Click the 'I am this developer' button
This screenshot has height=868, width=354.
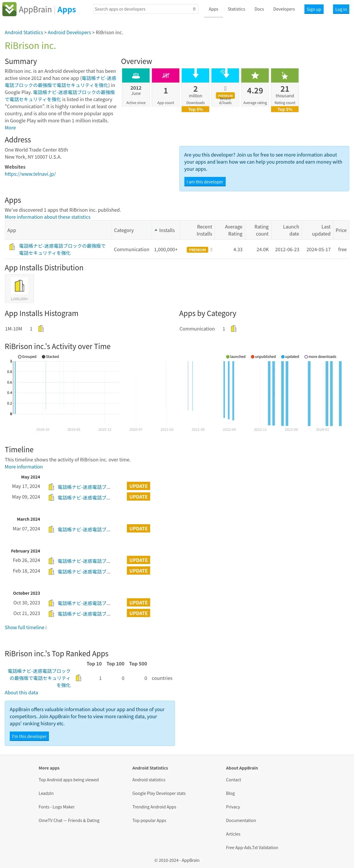tap(205, 182)
